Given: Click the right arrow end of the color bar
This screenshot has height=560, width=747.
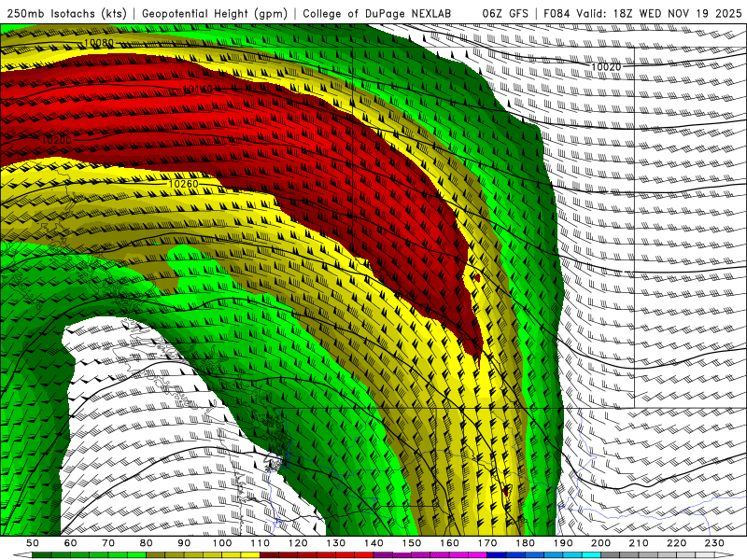Looking at the screenshot, I should coord(725,555).
